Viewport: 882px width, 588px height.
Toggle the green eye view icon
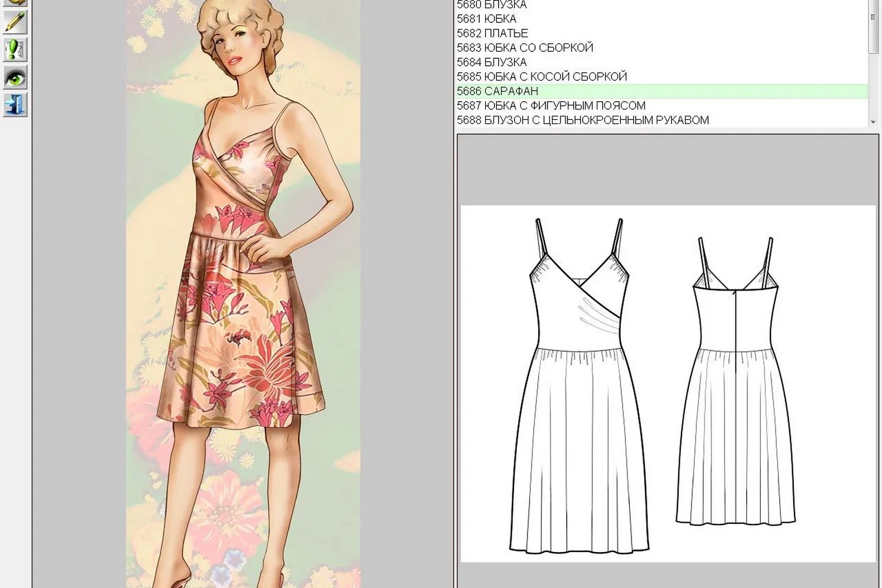tap(15, 78)
